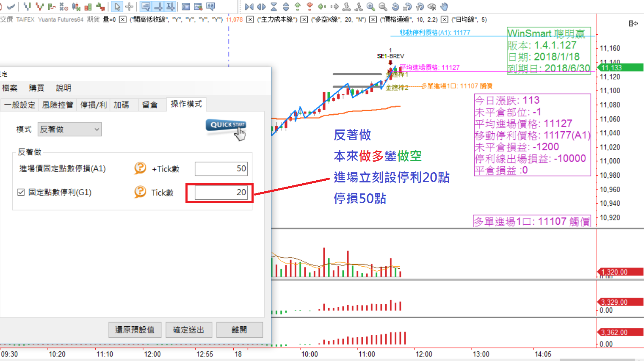
Task: Click the red-green stacked boxes chart icon
Action: (88, 6)
